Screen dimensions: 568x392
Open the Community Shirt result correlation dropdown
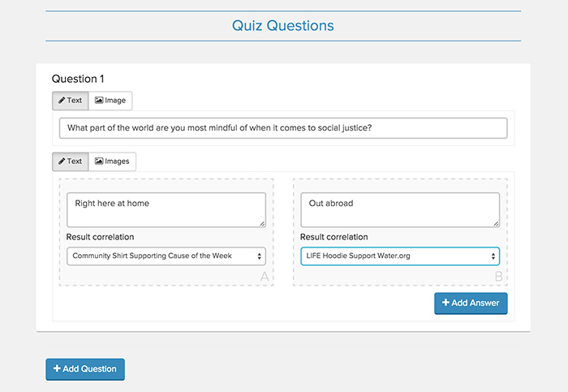pyautogui.click(x=166, y=256)
